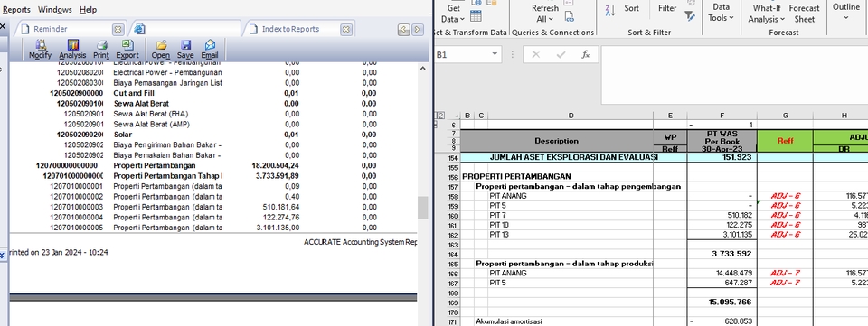Select the PROPERTI PERTAMBANGAN cell in Excel
This screenshot has width=868, height=326.
(516, 177)
